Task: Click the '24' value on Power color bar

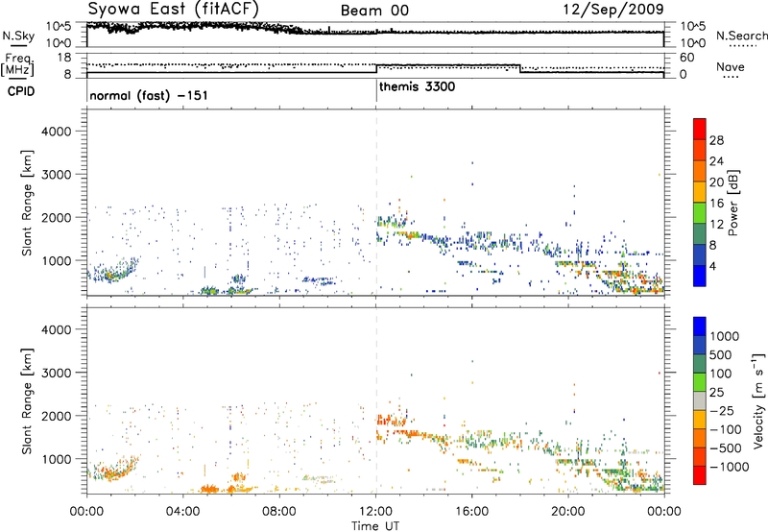Action: tap(716, 161)
